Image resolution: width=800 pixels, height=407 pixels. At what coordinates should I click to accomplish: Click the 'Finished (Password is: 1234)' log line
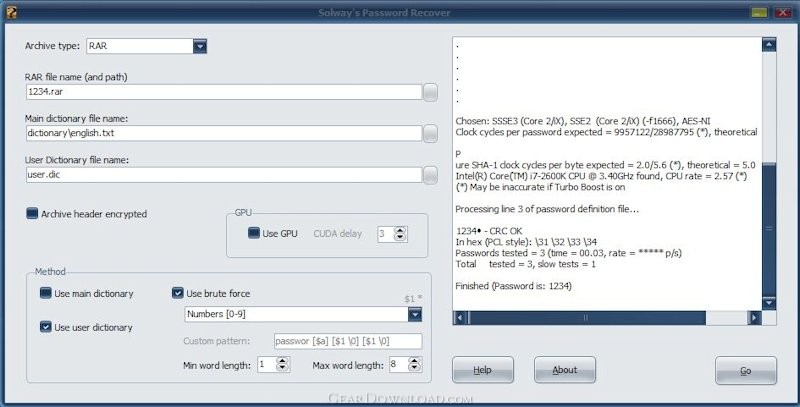(x=513, y=286)
